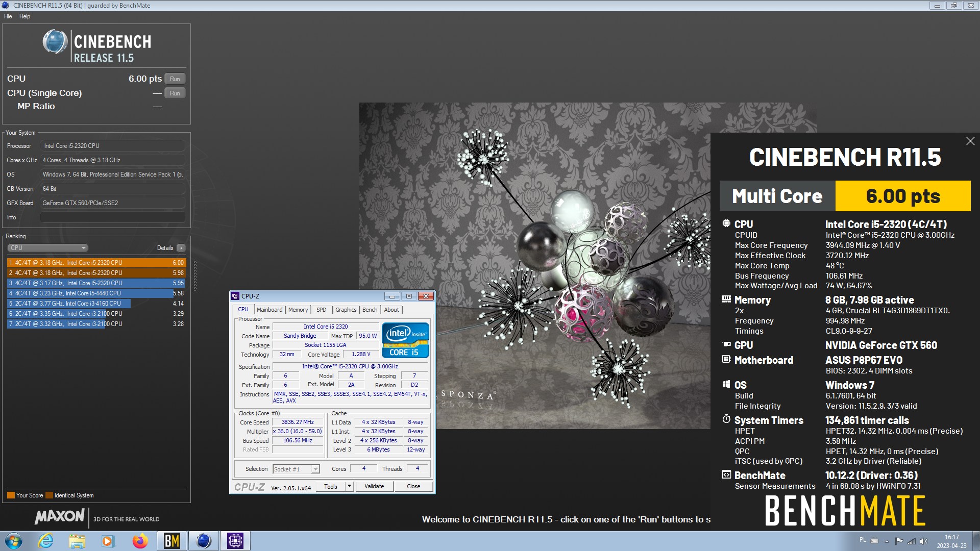The image size is (980, 551).
Task: Click the BenchMate GPU section icon
Action: (726, 345)
